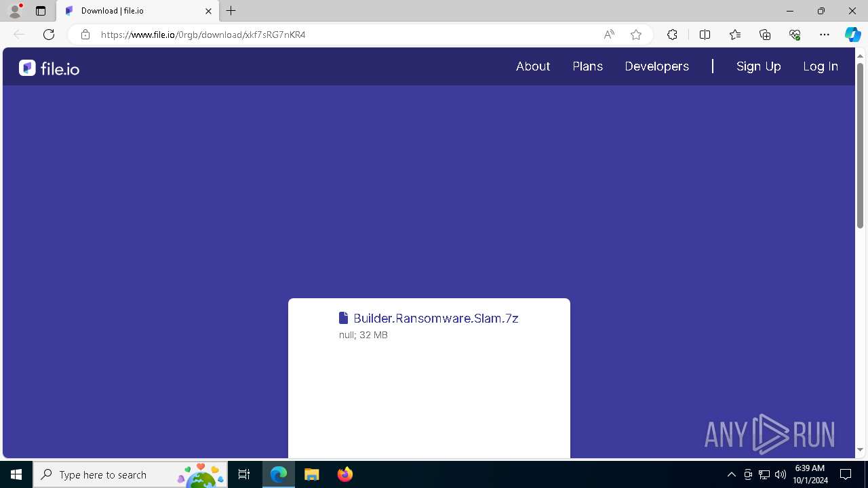This screenshot has width=868, height=488.
Task: Click Builder.Ransomware.Slam.7z file name
Action: [436, 319]
